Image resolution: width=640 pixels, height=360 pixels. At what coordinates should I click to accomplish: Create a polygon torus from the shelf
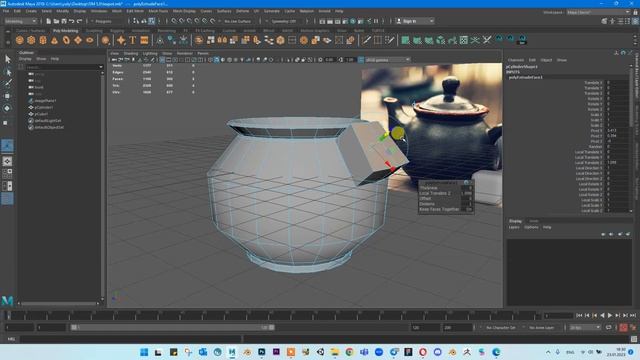[66, 40]
